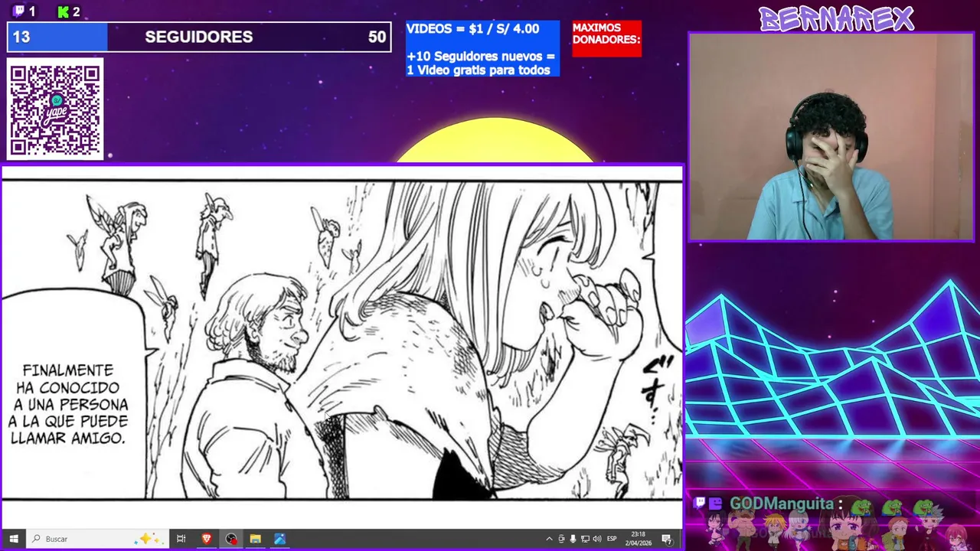Image resolution: width=980 pixels, height=551 pixels.
Task: Open Task View on the taskbar
Action: click(181, 539)
